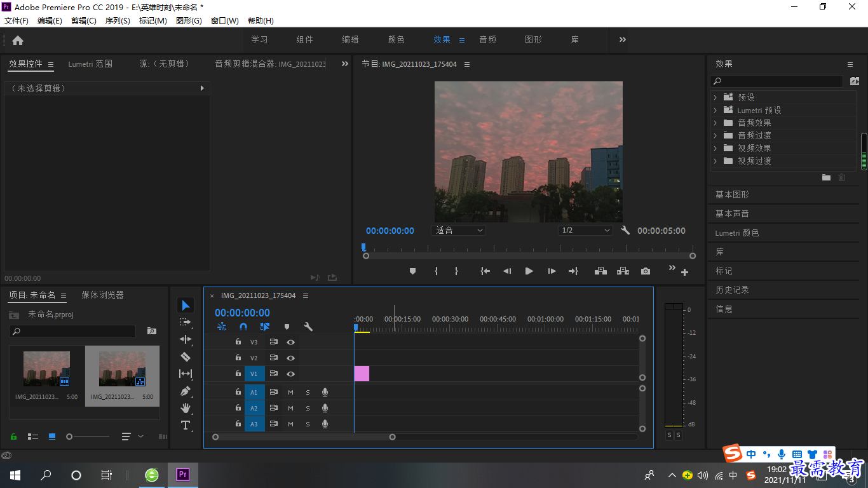Click the Extract button
This screenshot has width=868, height=488.
pos(623,271)
